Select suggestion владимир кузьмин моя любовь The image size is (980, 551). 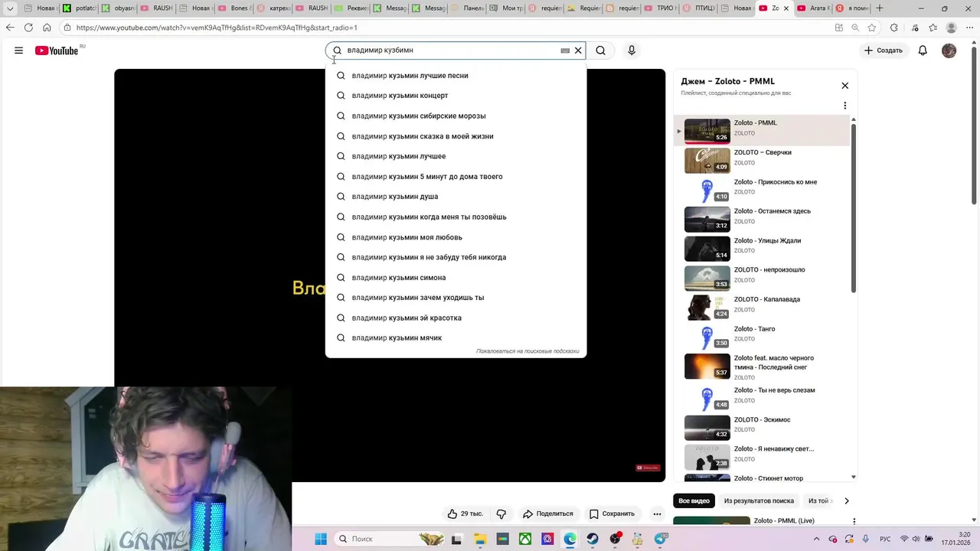(x=456, y=237)
